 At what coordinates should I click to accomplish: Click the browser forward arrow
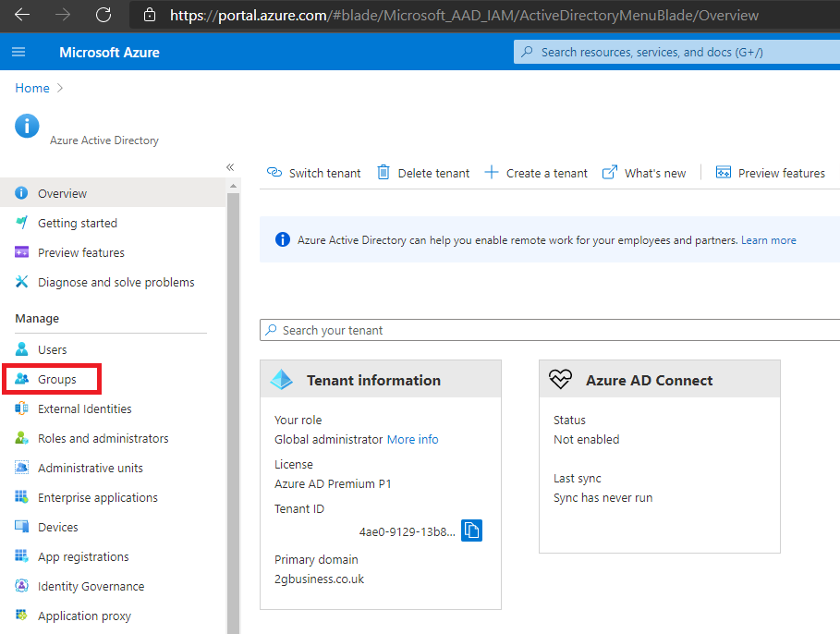pyautogui.click(x=63, y=15)
